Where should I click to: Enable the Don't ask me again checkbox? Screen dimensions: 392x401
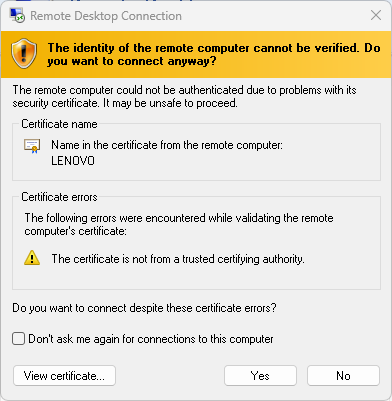[18, 339]
